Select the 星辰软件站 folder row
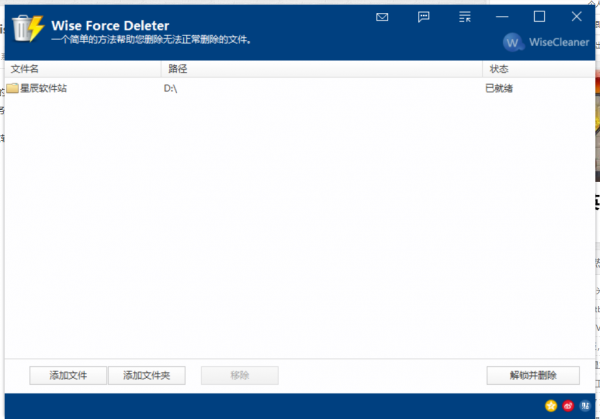 (x=300, y=88)
